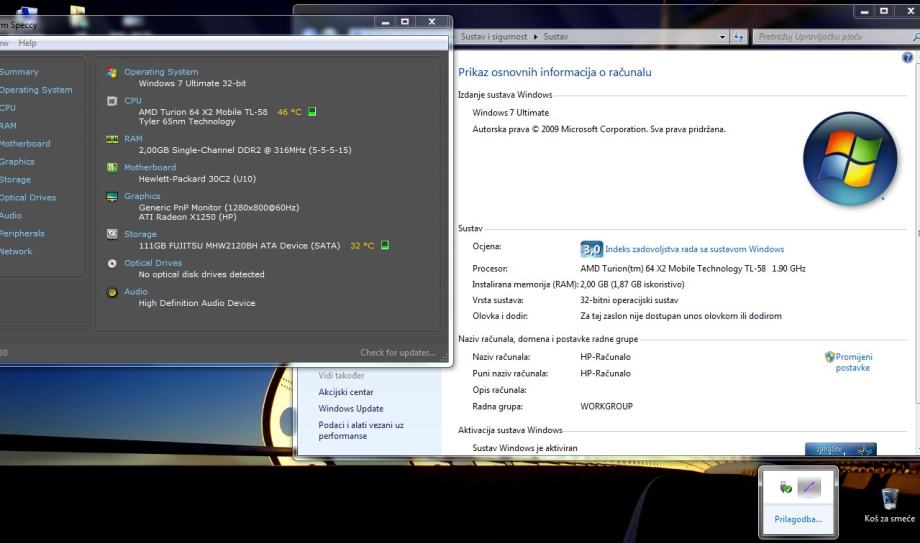Click the Check for updates link
This screenshot has height=543, width=920.
point(397,352)
